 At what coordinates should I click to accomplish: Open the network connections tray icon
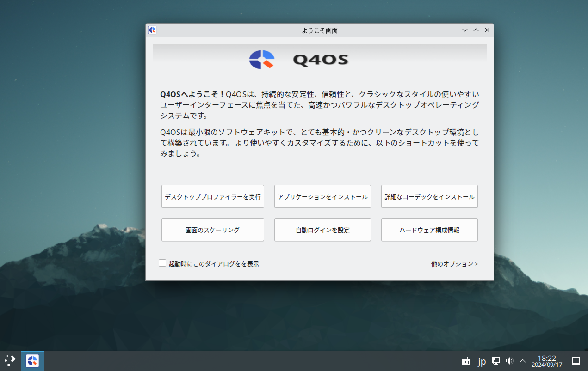[496, 361]
